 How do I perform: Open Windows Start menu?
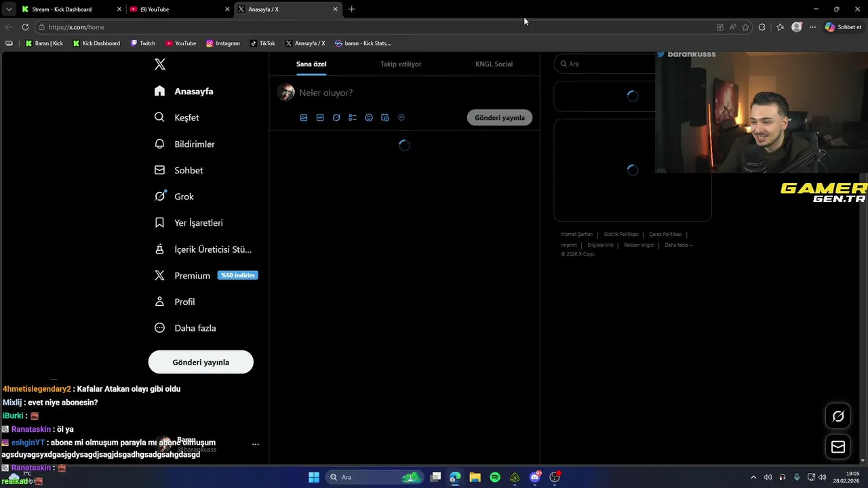tap(314, 477)
